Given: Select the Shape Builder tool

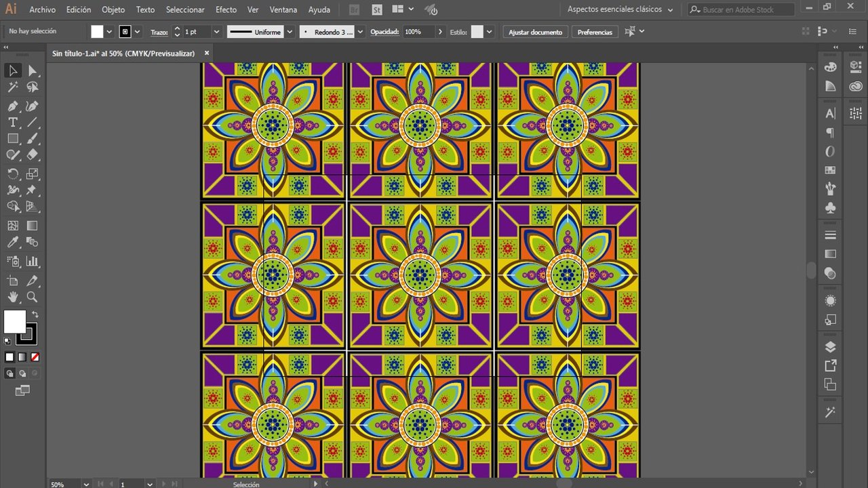Looking at the screenshot, I should (13, 206).
